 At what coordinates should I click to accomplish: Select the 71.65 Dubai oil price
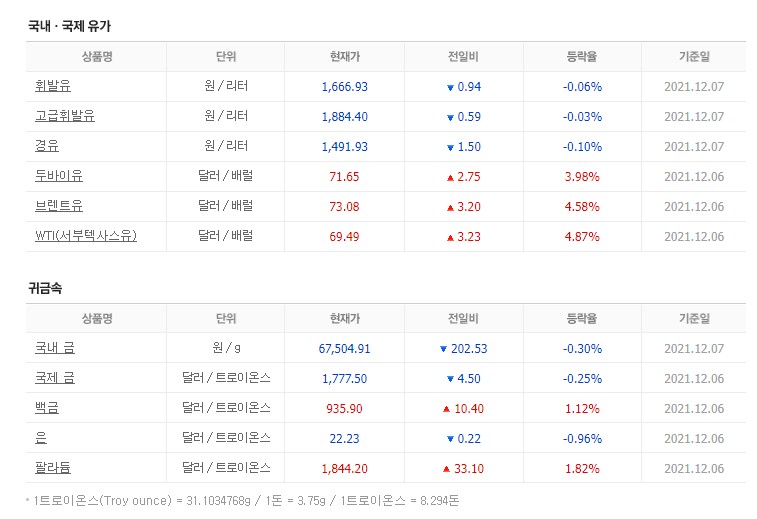[344, 177]
